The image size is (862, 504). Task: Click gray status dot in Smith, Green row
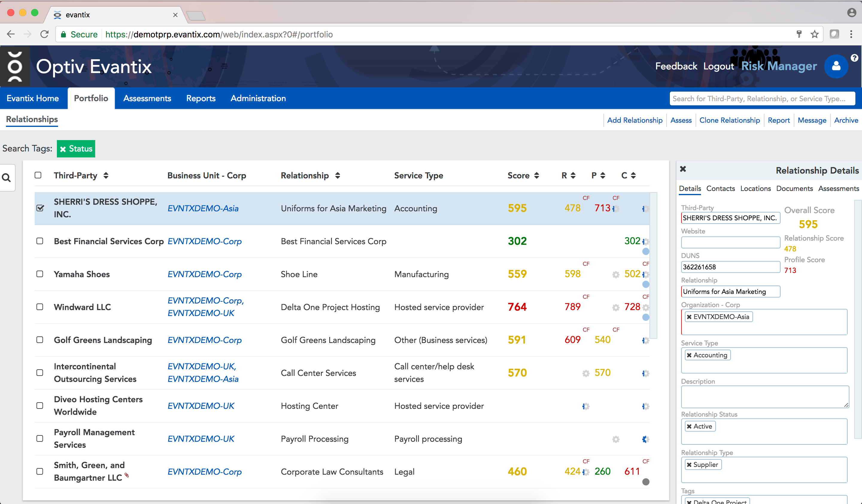(x=646, y=482)
